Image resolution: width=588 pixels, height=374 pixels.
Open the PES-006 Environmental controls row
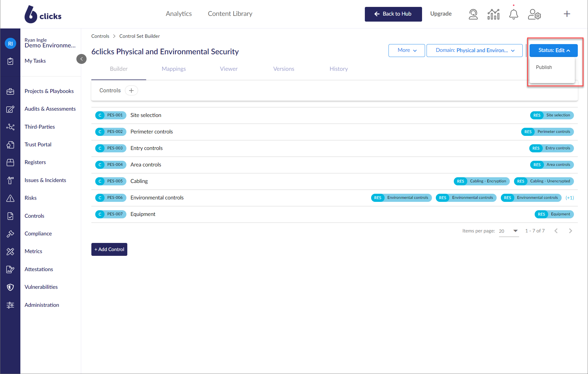pyautogui.click(x=335, y=198)
